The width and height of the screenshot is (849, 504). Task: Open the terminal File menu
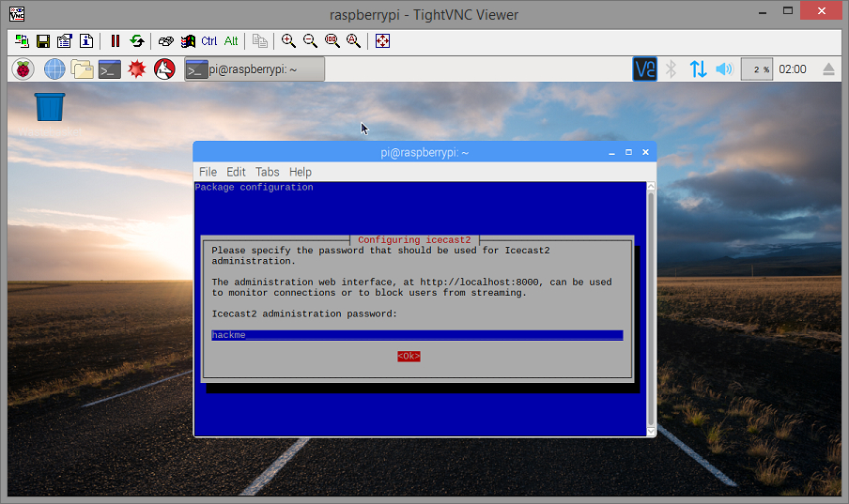(208, 172)
